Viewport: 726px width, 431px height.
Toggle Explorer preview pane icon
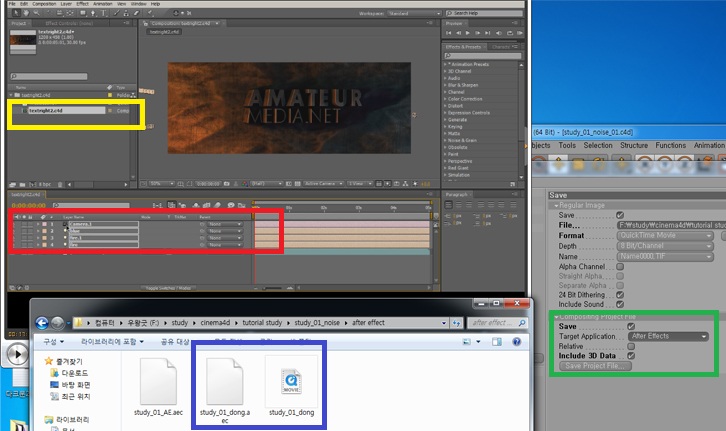(x=497, y=342)
